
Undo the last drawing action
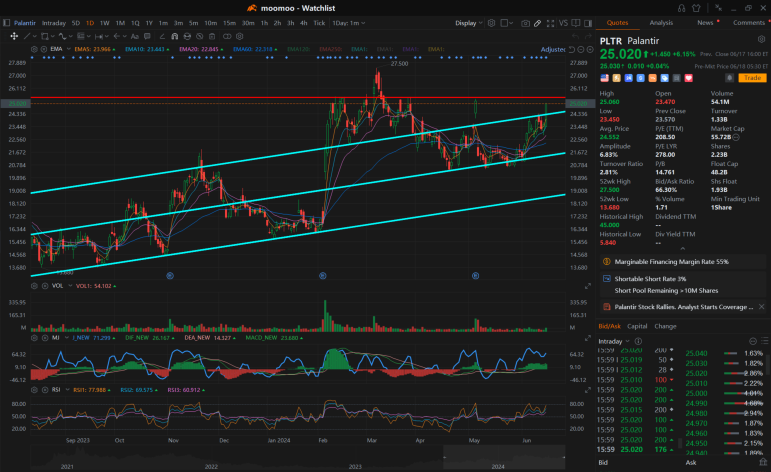575,36
